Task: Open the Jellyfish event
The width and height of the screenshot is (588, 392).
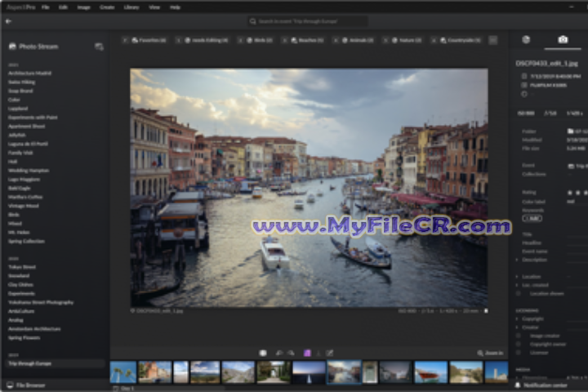Action: (17, 135)
